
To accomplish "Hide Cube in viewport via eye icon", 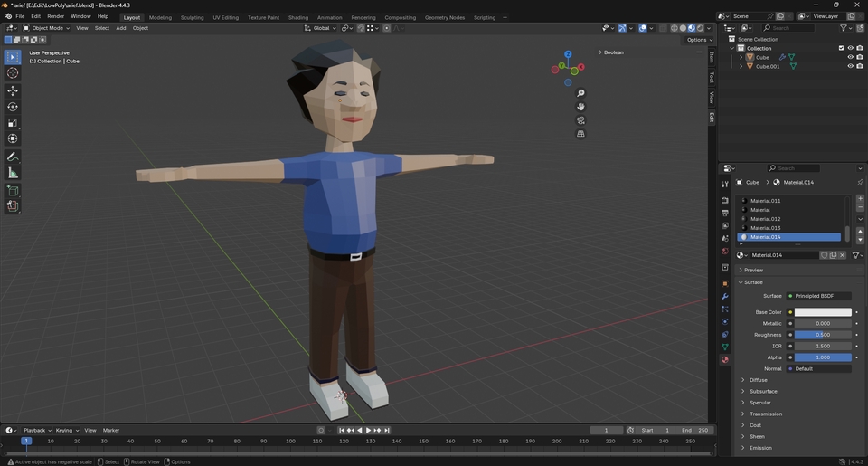I will click(x=850, y=57).
